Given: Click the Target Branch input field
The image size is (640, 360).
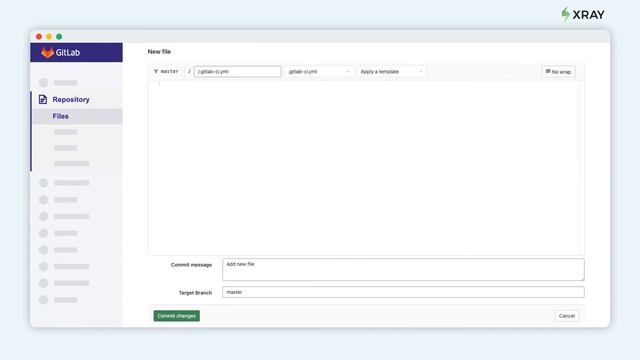Looking at the screenshot, I should click(403, 292).
